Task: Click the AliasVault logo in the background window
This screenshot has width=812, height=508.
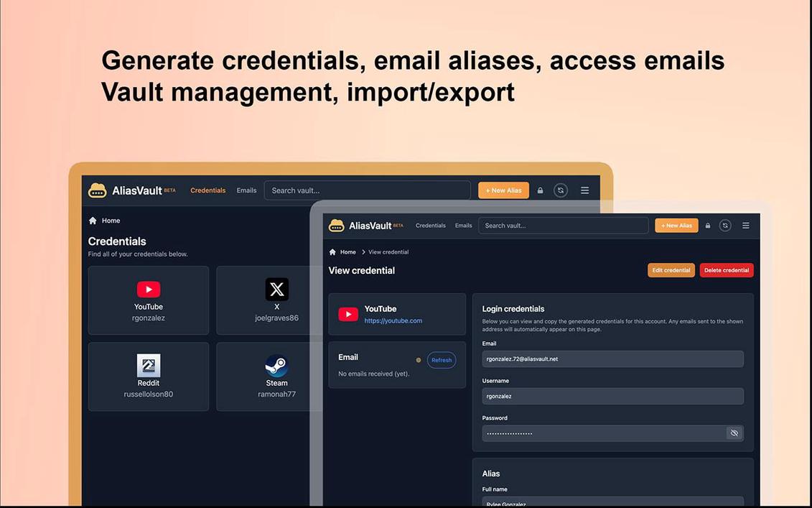Action: pos(97,190)
